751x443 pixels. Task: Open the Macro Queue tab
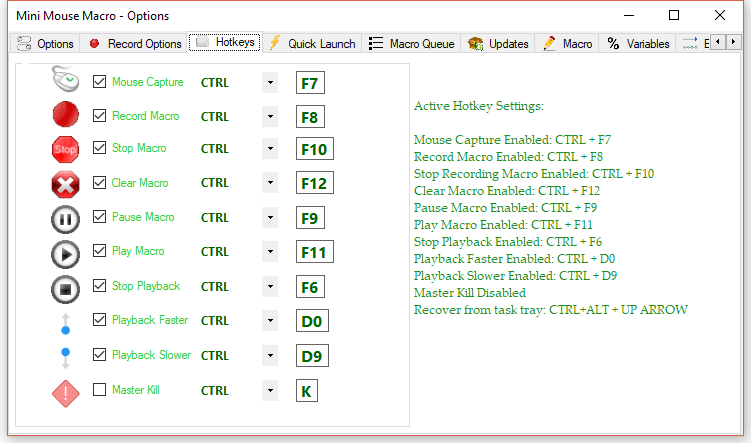click(412, 44)
